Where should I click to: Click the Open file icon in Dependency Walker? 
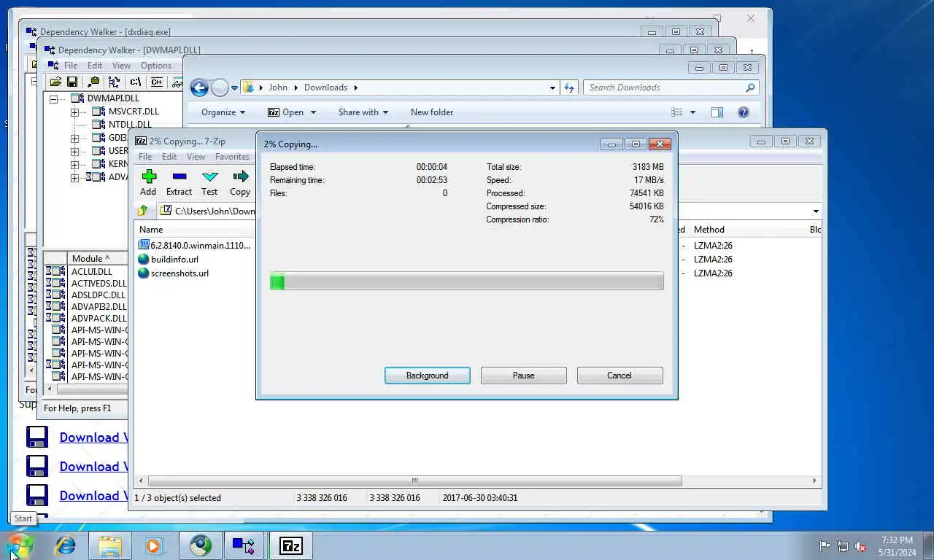click(x=55, y=82)
